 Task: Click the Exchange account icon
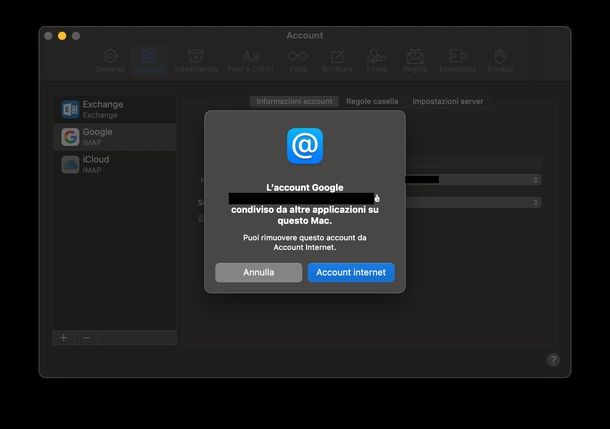pyautogui.click(x=70, y=109)
